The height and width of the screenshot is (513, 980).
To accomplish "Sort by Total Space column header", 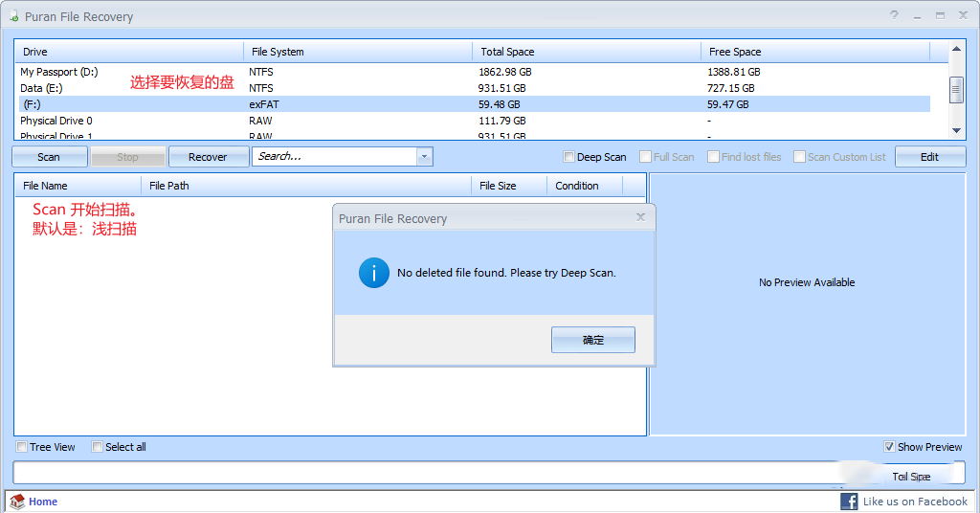I will pos(587,52).
